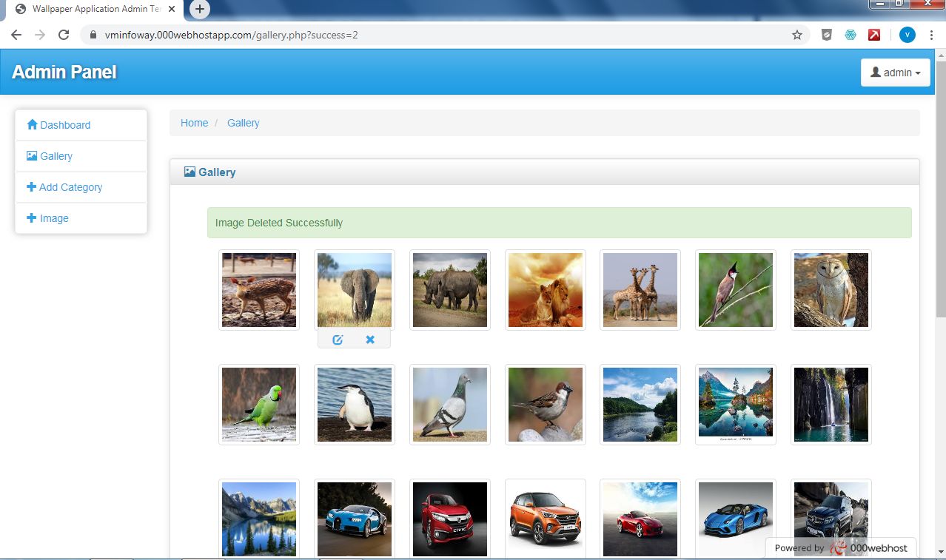The height and width of the screenshot is (560, 946).
Task: Click the mountain lake reflection thumbnail
Action: click(736, 405)
